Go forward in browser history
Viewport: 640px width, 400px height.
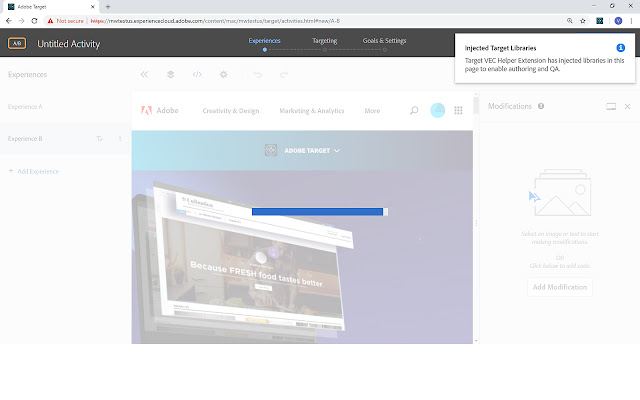(x=21, y=21)
